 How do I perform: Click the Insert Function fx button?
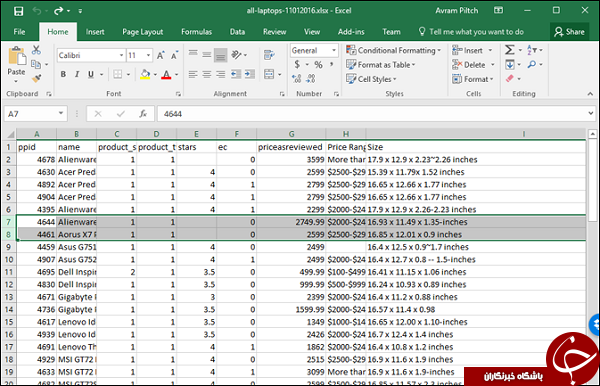coord(143,114)
